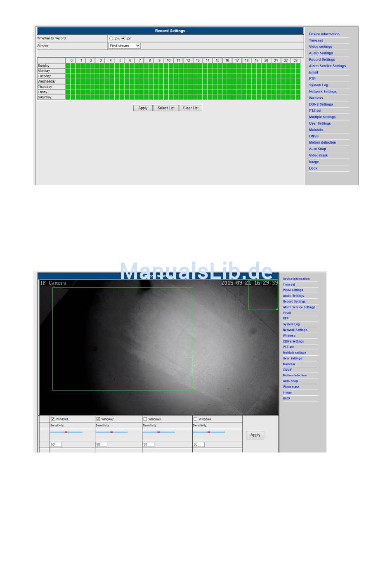Click hour 23 column header in schedule
The image size is (392, 586).
pos(295,60)
